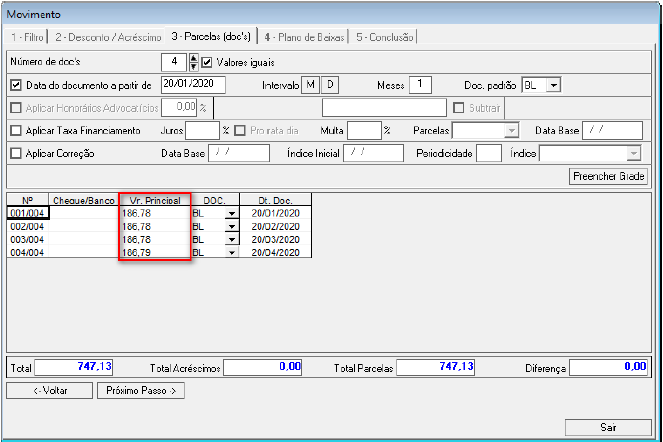663x442 pixels.
Task: Uncheck the Valores iguais checkbox
Action: coord(206,63)
